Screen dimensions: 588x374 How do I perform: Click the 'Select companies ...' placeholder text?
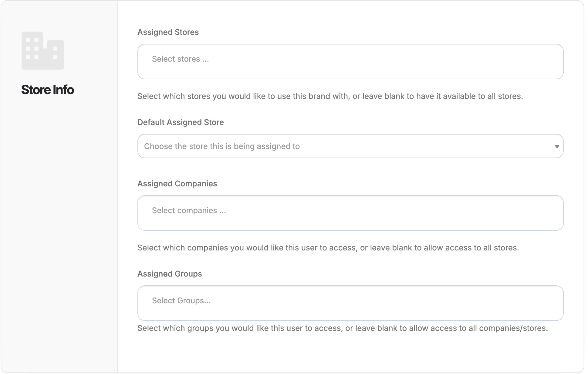coord(189,210)
